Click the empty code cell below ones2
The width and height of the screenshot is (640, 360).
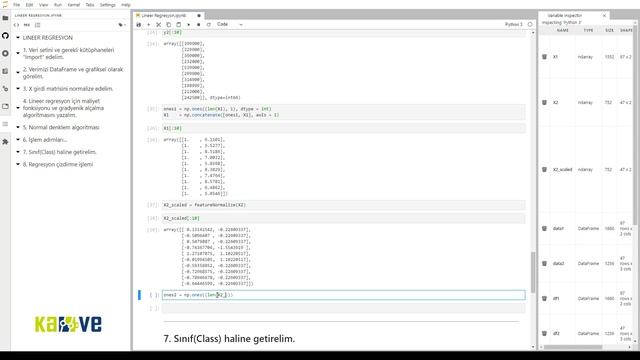(343, 308)
